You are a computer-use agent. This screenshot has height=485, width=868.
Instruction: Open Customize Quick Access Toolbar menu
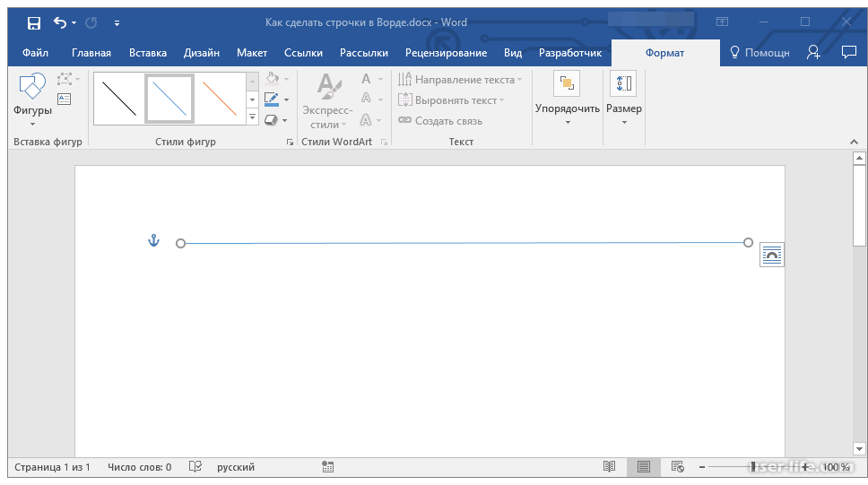pos(117,23)
